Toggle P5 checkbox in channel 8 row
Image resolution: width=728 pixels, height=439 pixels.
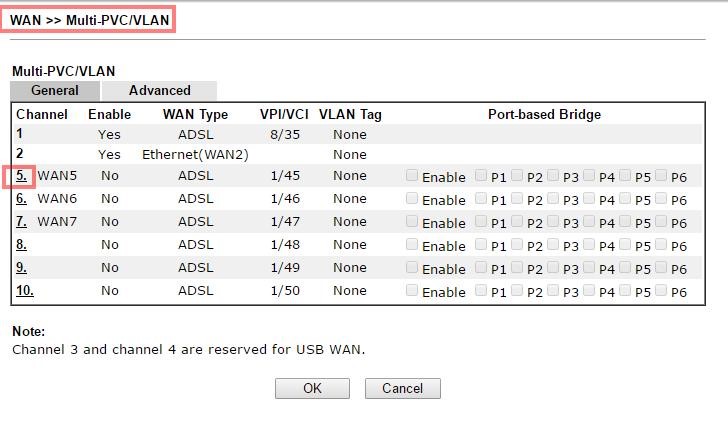tap(625, 244)
